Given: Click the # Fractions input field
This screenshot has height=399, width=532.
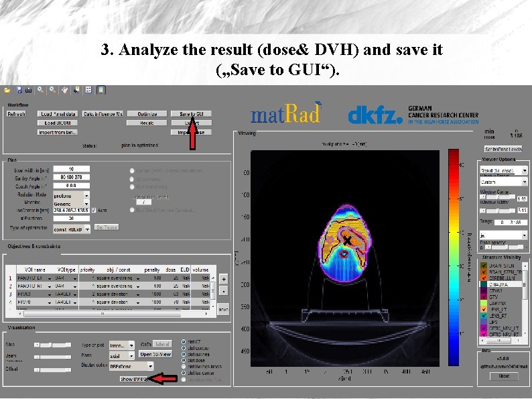Looking at the screenshot, I should coord(71,219).
